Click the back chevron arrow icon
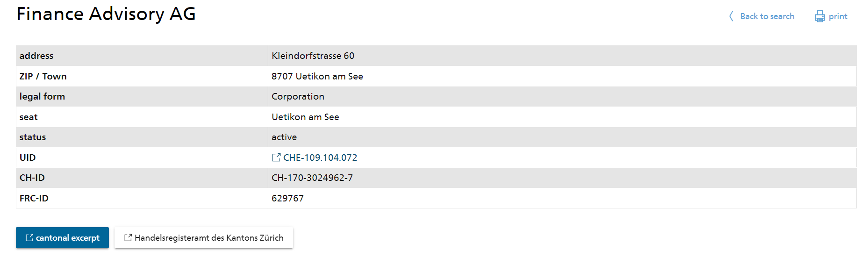The width and height of the screenshot is (868, 258). click(x=732, y=16)
